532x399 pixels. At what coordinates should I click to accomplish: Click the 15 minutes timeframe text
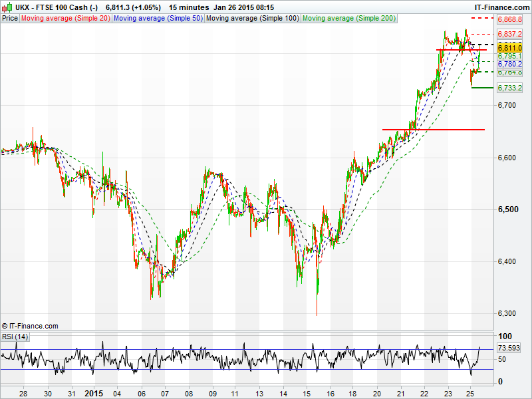click(189, 7)
